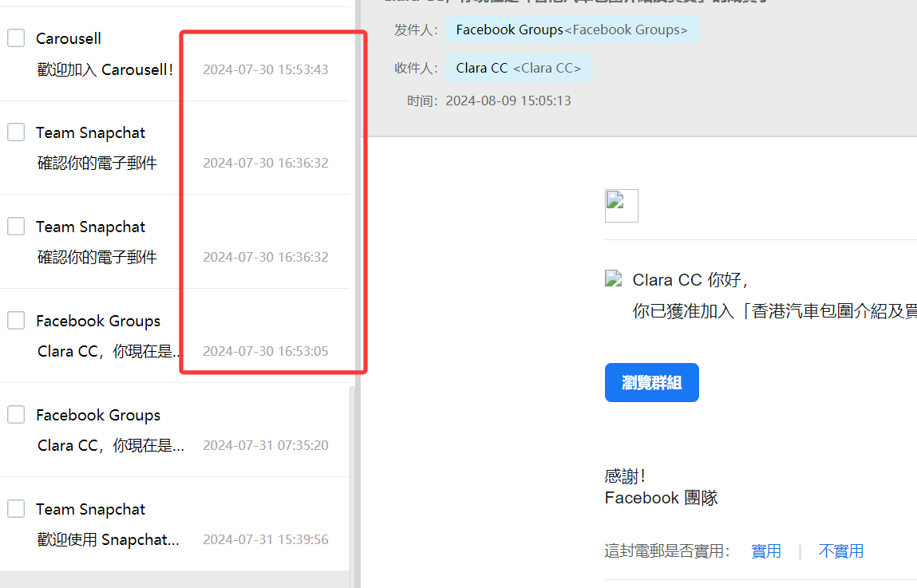Screen dimensions: 917x588
Task: Open 歡迎使用 Snapchat email from Team Snapchat
Action: coord(175,523)
